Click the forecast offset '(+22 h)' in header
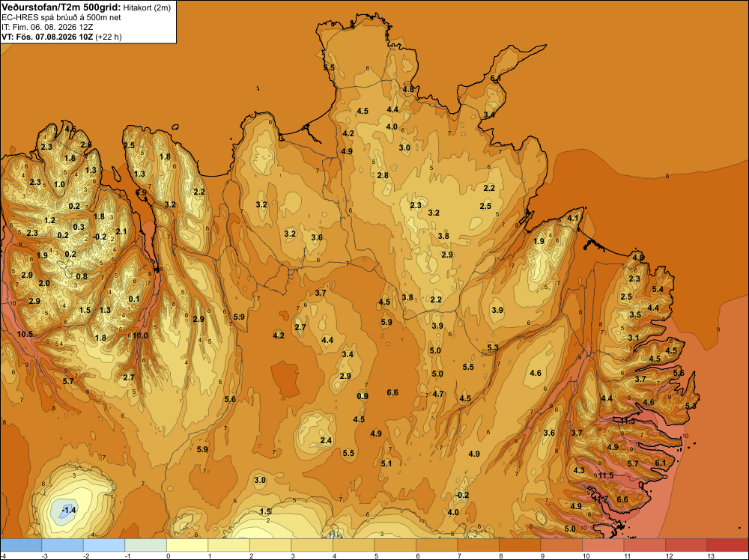 click(x=109, y=37)
